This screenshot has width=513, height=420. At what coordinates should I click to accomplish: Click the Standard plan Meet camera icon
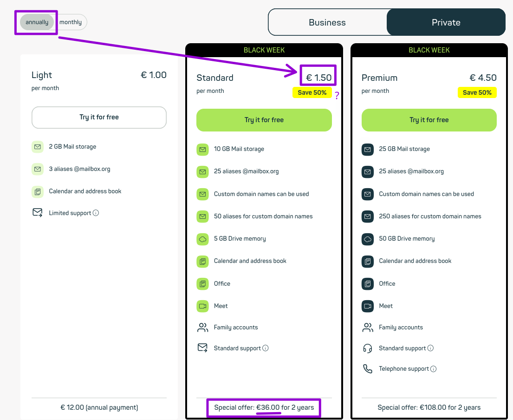click(202, 306)
